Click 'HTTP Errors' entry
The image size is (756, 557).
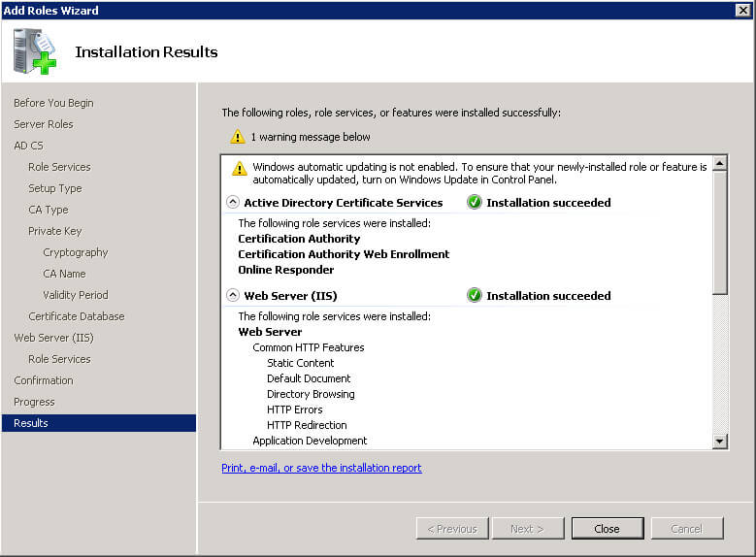tap(295, 410)
